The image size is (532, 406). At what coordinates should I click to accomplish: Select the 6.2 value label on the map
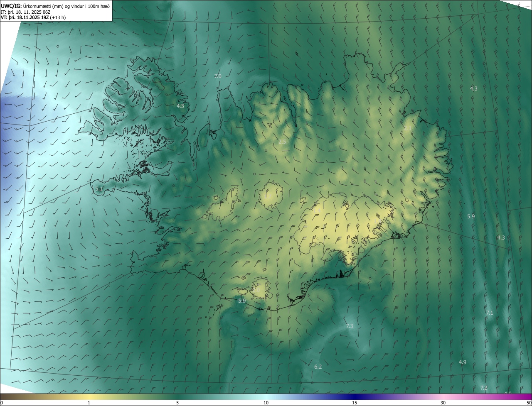tap(318, 367)
